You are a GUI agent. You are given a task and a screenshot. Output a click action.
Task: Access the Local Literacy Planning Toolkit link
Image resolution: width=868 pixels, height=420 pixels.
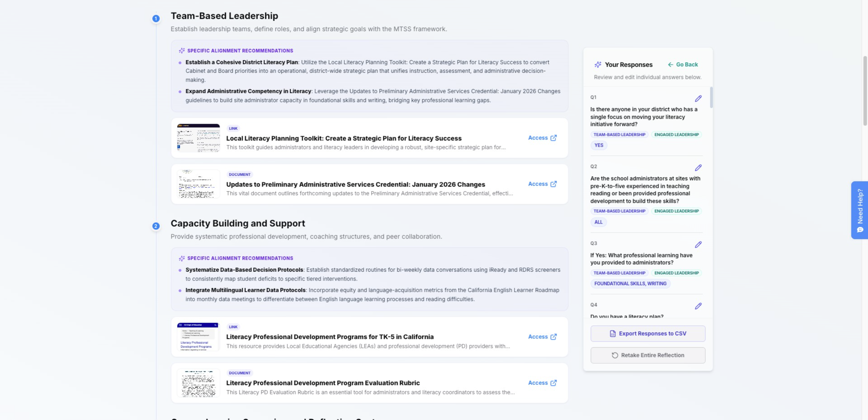(x=542, y=138)
